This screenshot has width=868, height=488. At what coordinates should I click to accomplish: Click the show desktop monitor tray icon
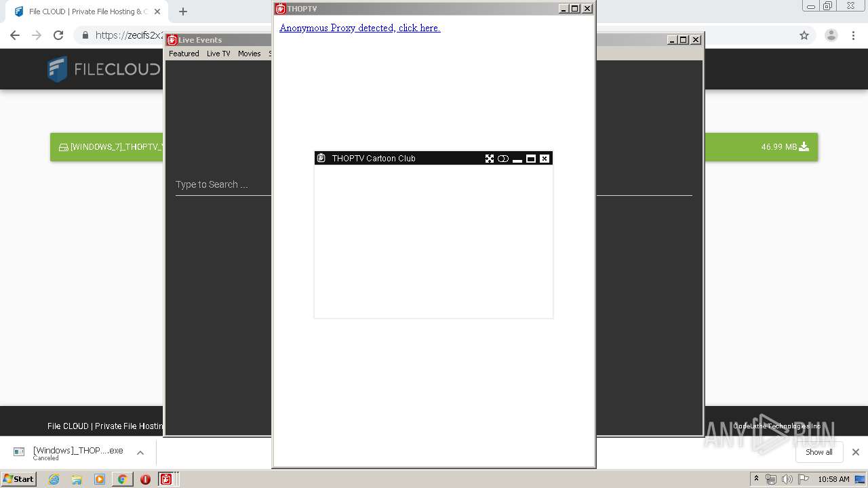860,479
